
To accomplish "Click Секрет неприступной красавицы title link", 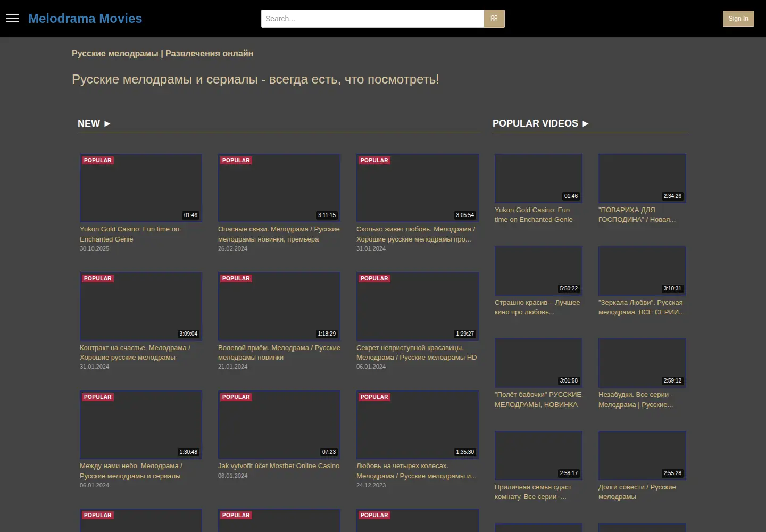I will point(417,353).
